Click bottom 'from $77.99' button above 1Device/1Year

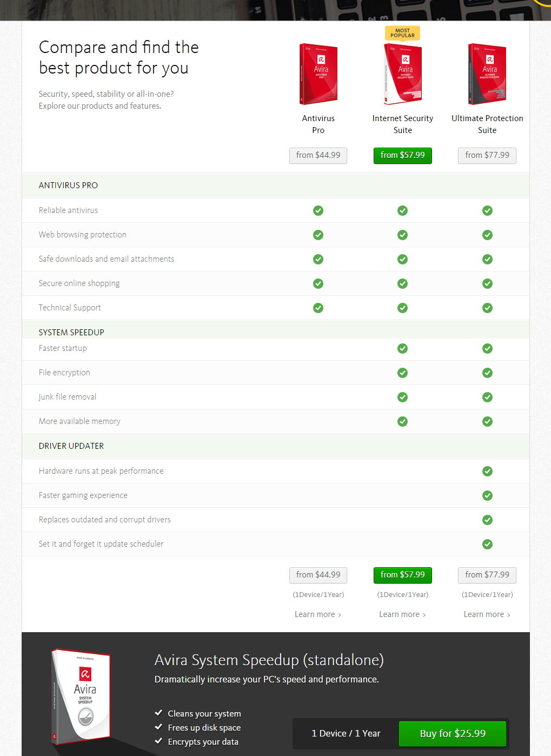pos(487,575)
